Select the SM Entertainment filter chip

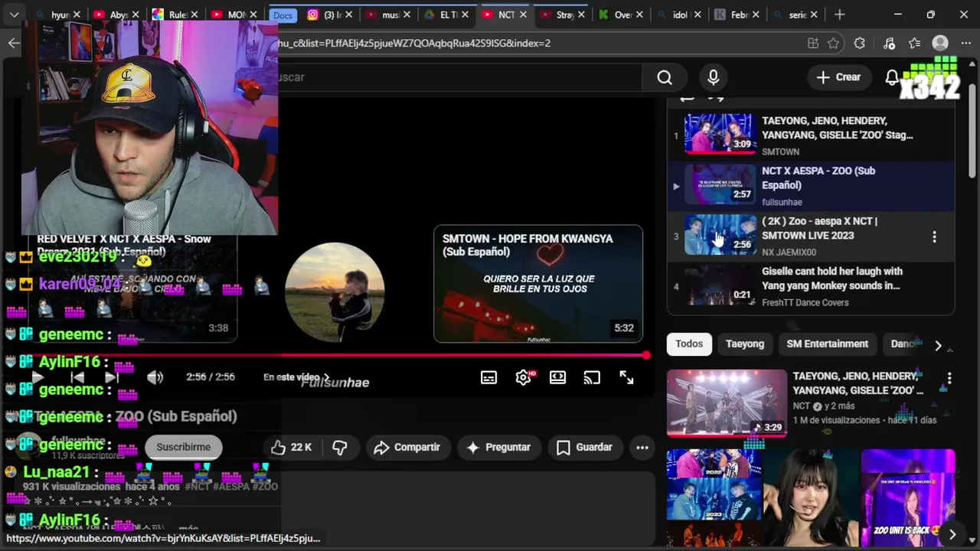[x=827, y=344]
